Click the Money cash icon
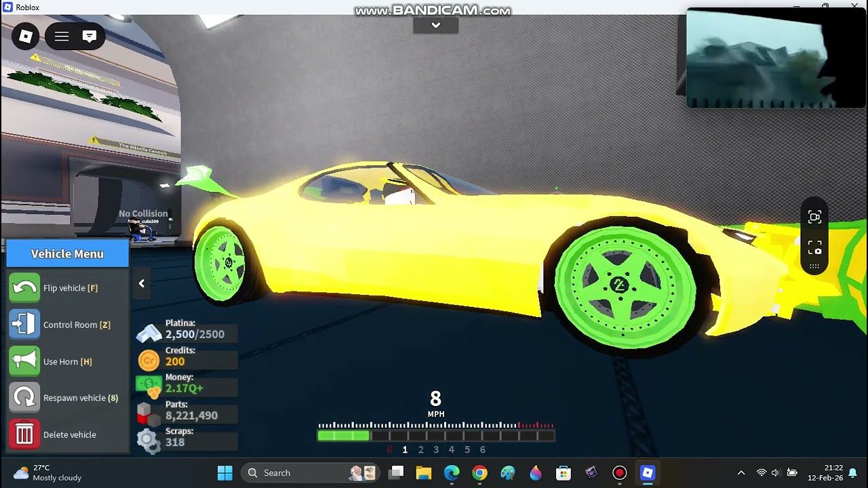Viewport: 868px width, 488px height. tap(149, 387)
